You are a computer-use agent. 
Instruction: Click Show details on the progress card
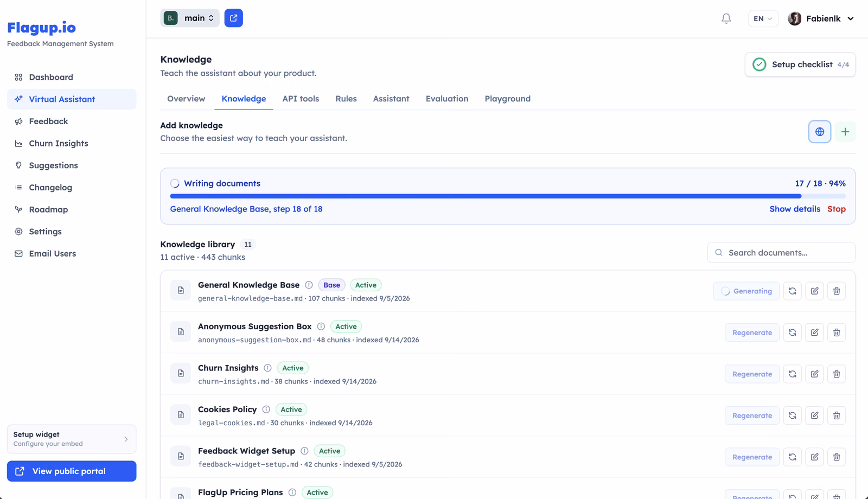click(x=795, y=209)
